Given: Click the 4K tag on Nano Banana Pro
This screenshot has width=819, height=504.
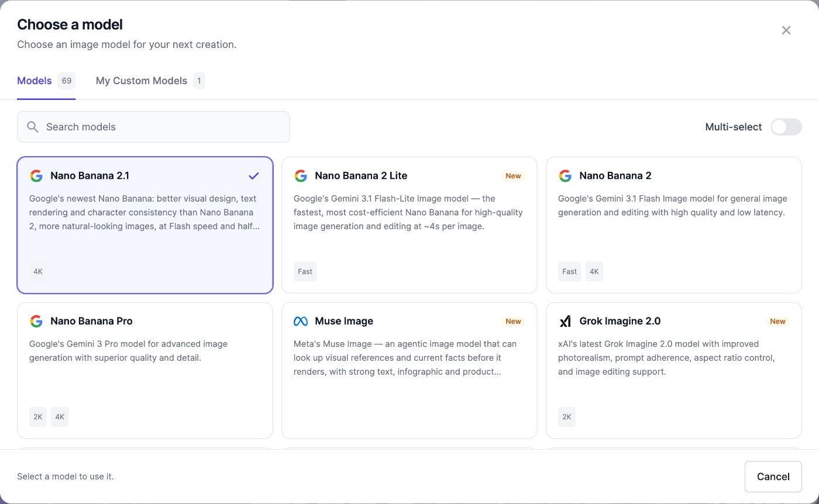Looking at the screenshot, I should point(60,417).
